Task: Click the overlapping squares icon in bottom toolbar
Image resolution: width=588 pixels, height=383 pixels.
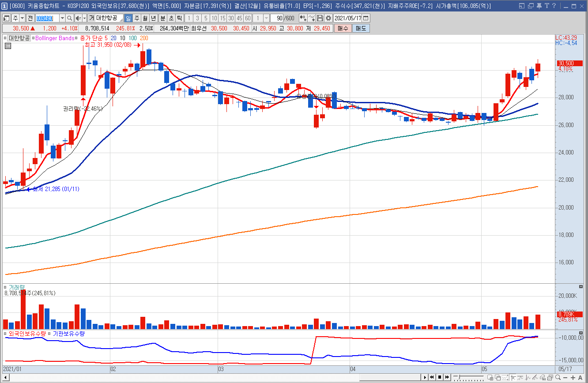Action: click(498, 377)
